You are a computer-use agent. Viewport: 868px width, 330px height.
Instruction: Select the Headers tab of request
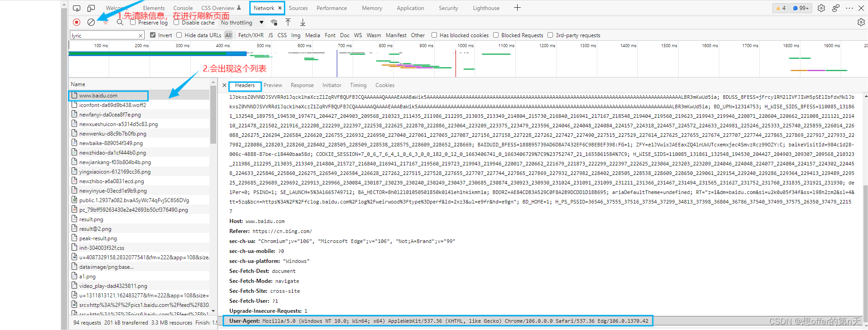[x=245, y=85]
